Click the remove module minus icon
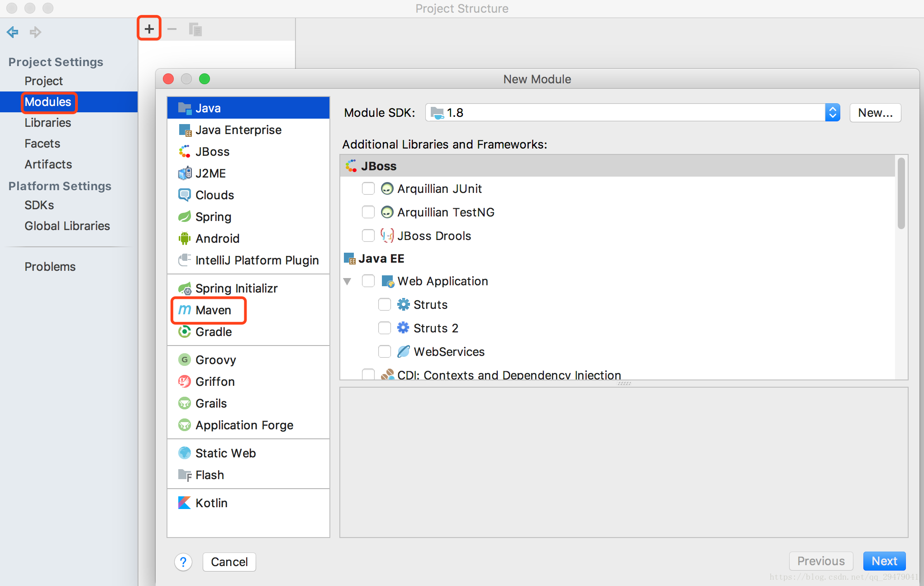The height and width of the screenshot is (586, 924). [172, 29]
